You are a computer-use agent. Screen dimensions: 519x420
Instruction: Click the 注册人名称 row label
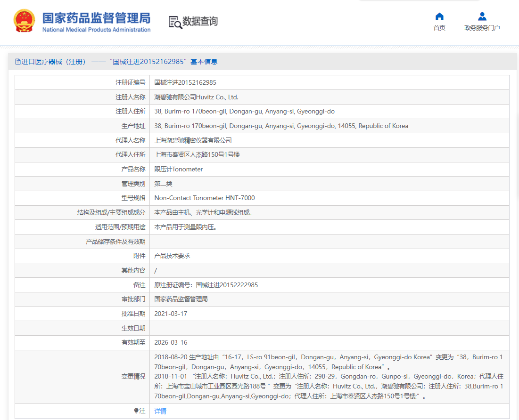(131, 97)
